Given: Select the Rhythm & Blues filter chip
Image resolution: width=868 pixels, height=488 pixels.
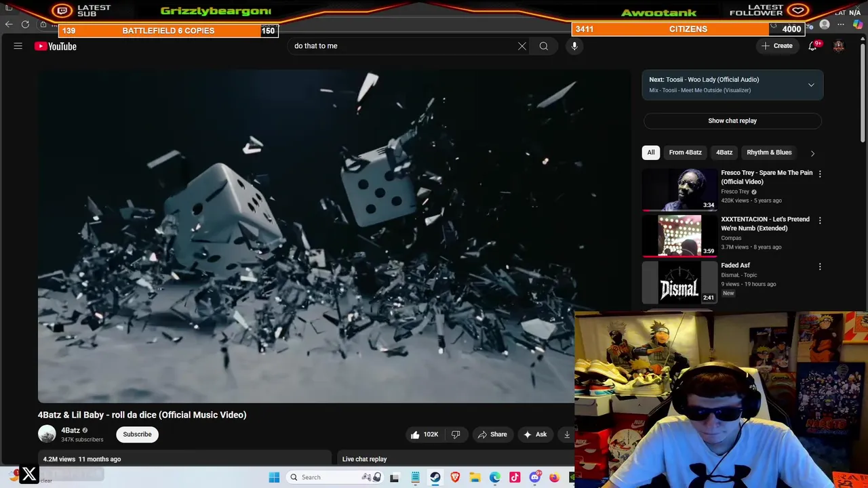Looking at the screenshot, I should [769, 152].
